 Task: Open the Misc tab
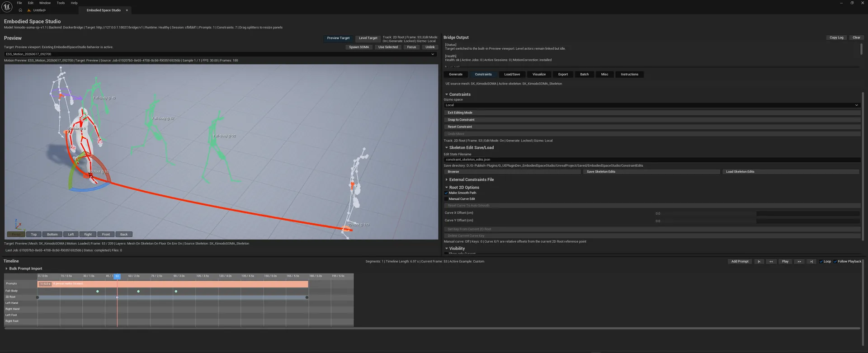605,74
